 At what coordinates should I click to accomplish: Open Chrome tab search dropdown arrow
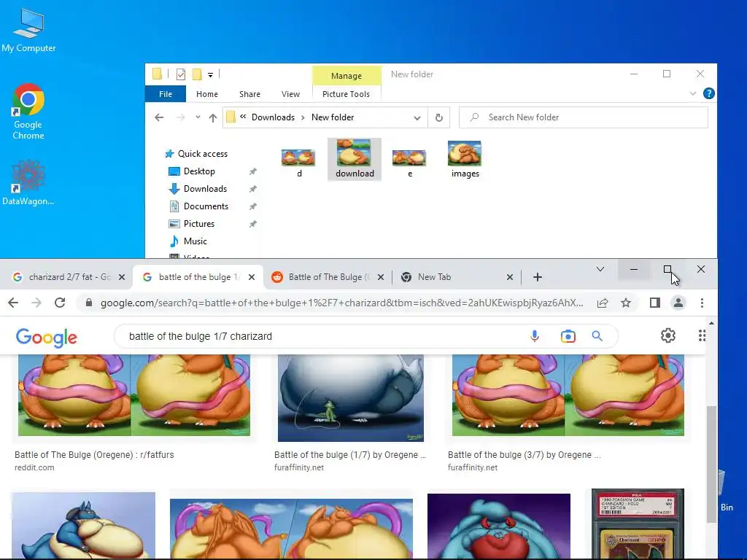pyautogui.click(x=600, y=270)
